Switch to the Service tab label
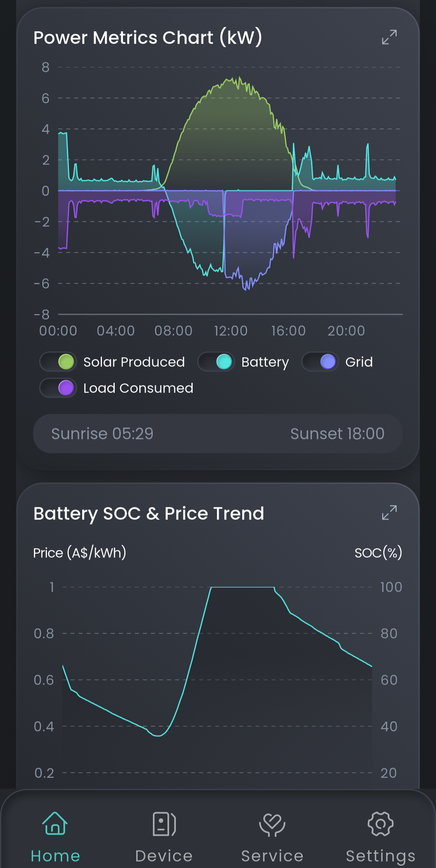This screenshot has height=868, width=436. click(x=272, y=856)
